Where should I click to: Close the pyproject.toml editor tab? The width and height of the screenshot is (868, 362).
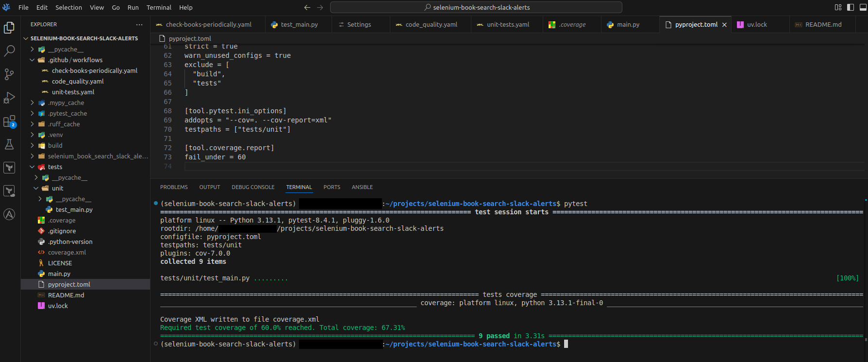(x=724, y=25)
